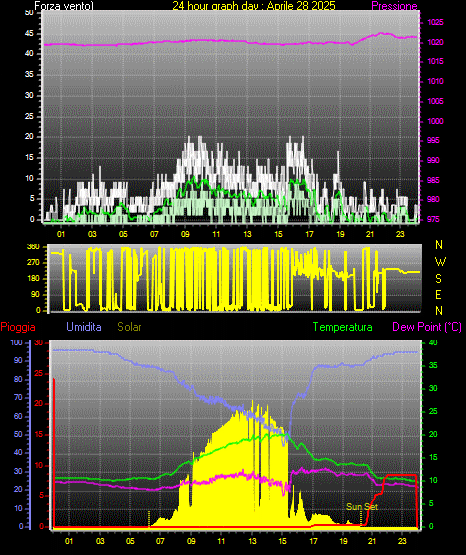This screenshot has width=466, height=555.
Task: Click hour 17 on wind graph axis
Action: coord(309,234)
